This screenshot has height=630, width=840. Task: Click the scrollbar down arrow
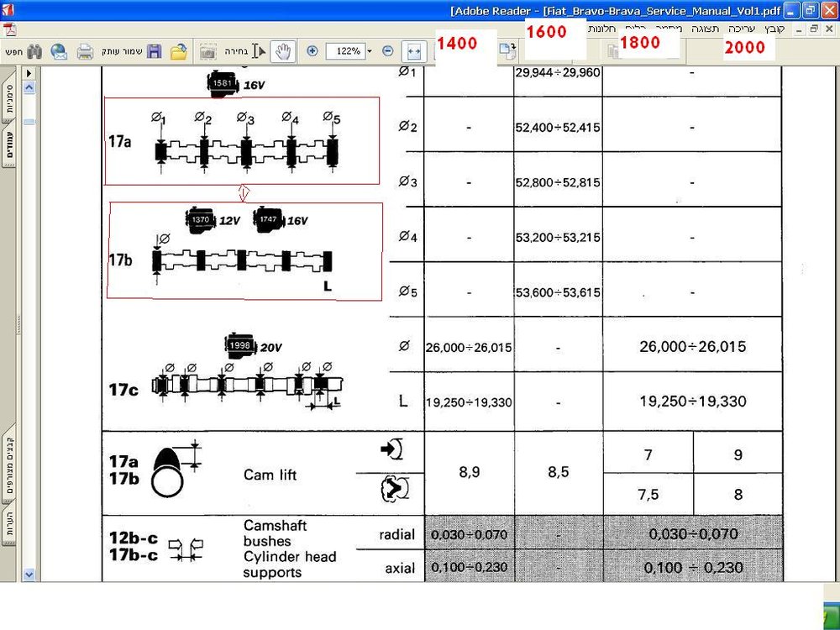point(29,575)
